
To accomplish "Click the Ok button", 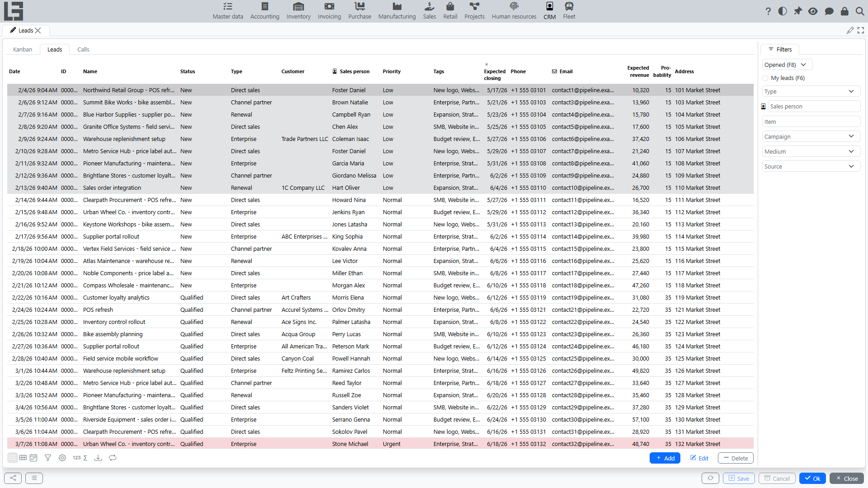I will [812, 478].
